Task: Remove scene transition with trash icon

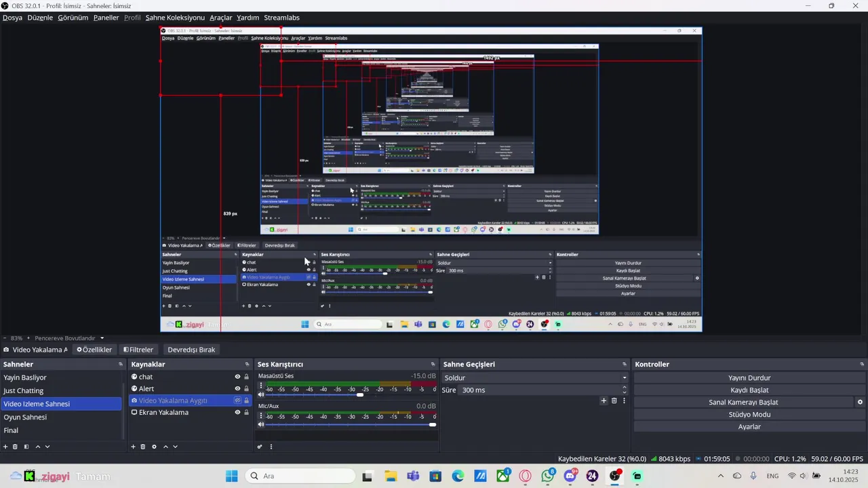Action: coord(614,401)
